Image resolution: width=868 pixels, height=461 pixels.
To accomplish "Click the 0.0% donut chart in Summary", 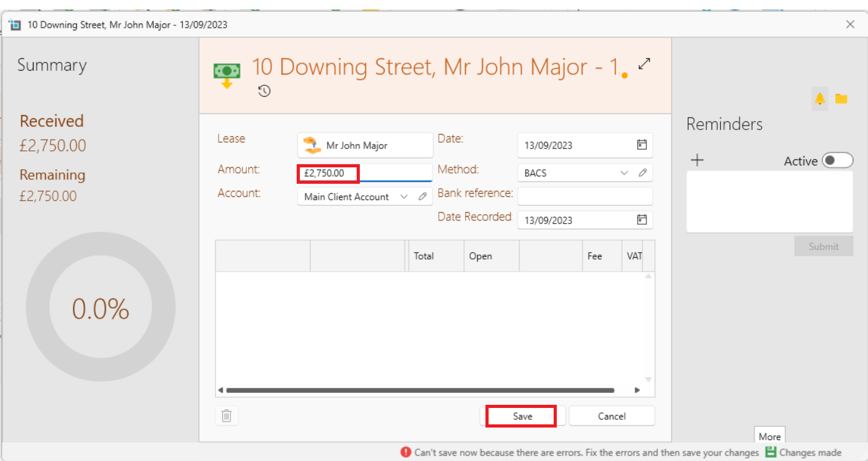I will [100, 307].
